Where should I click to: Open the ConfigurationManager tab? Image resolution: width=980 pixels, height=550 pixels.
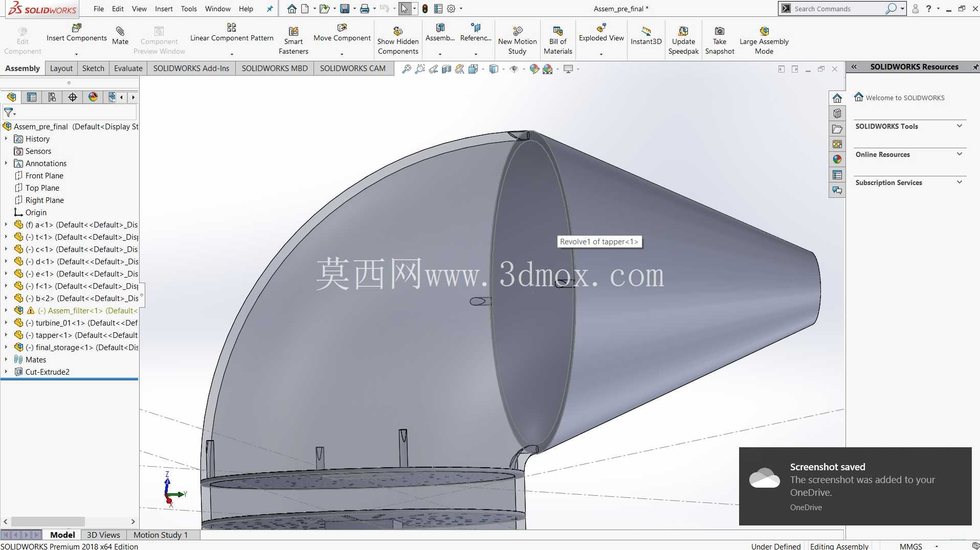click(52, 97)
